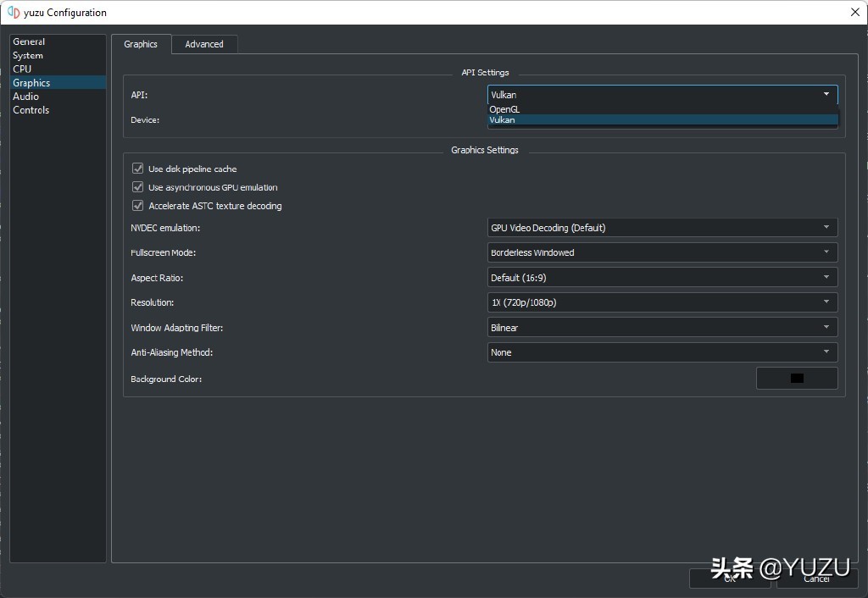The image size is (868, 598).
Task: Pick the Background Color swatch
Action: [x=796, y=379]
